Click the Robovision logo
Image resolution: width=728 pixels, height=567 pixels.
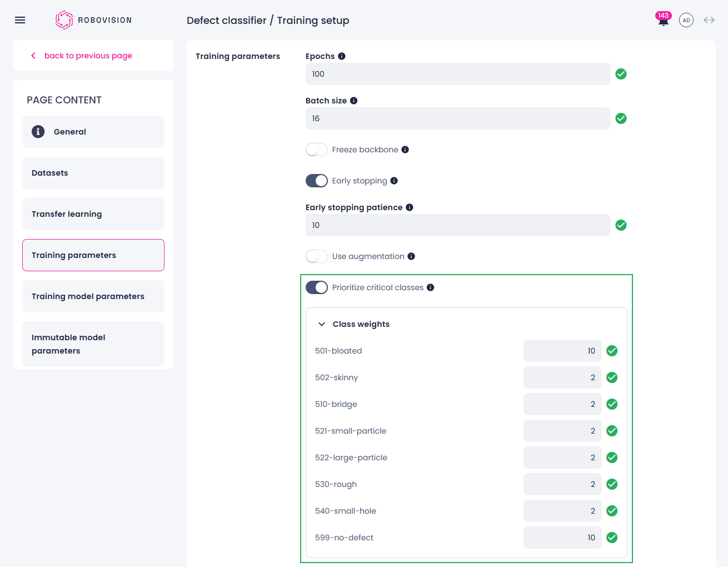[x=94, y=20]
